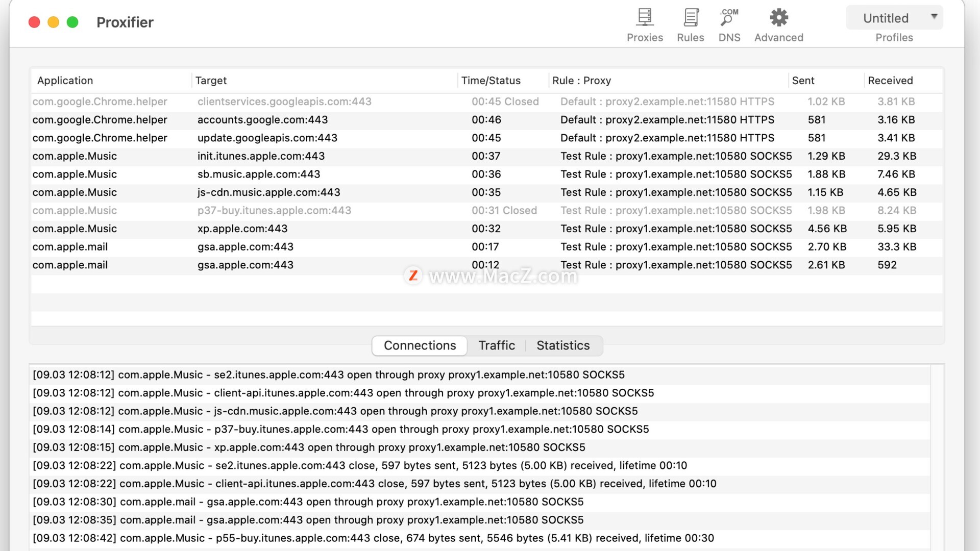Switch to the Connections tab
This screenshot has height=551, width=980.
420,345
